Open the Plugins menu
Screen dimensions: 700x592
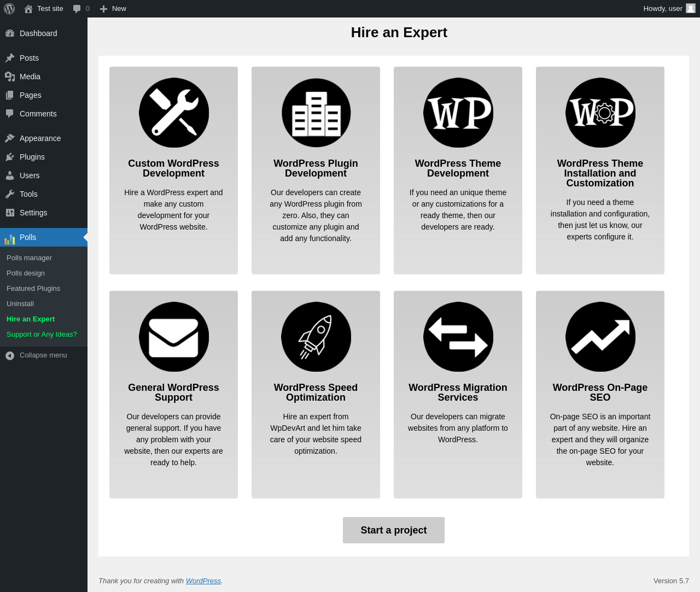tap(44, 157)
